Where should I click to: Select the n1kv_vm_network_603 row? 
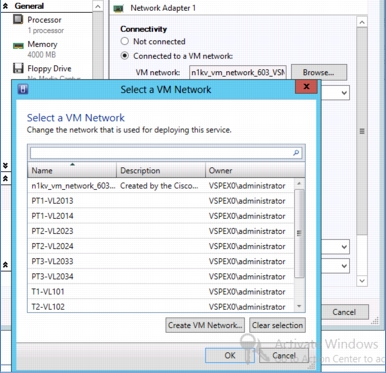coord(161,186)
